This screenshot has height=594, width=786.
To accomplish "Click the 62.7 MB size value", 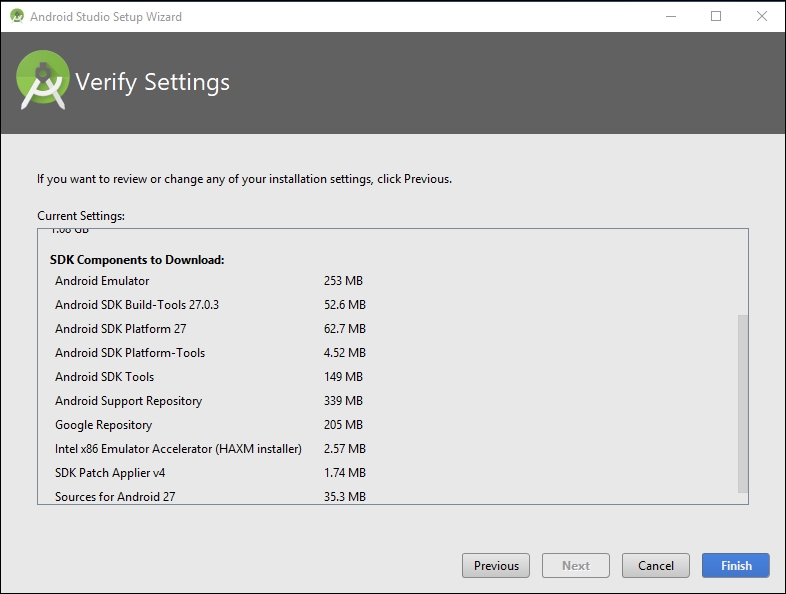I will (344, 329).
